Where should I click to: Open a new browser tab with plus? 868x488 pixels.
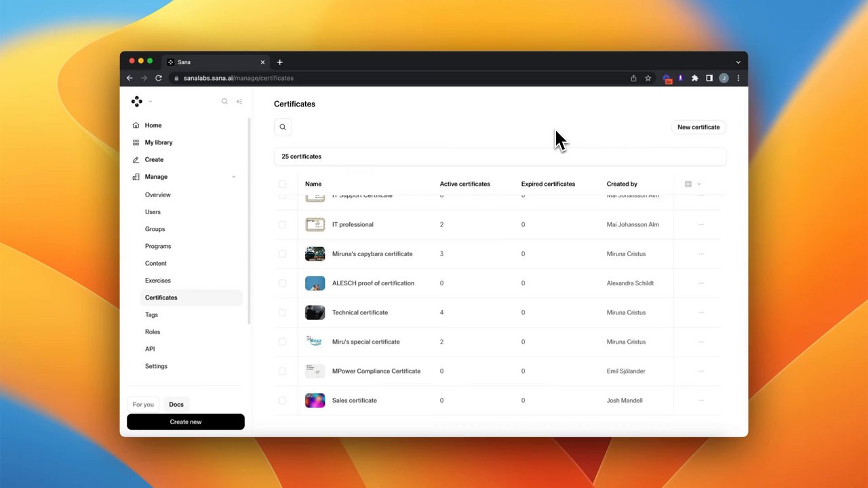[x=279, y=62]
